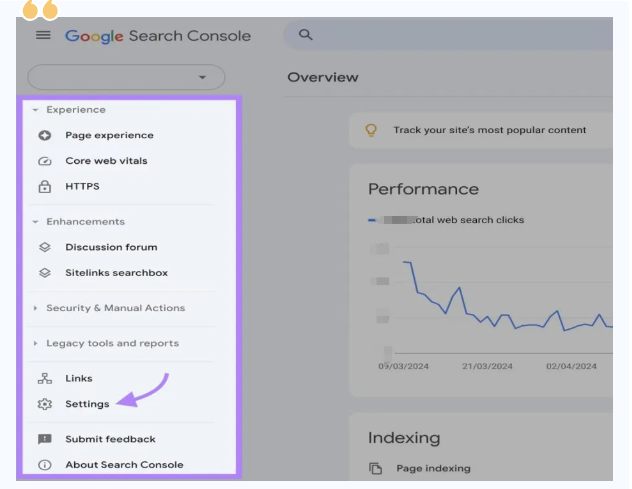This screenshot has width=632, height=489.
Task: Click the Core web vitals gauge icon
Action: 45,161
